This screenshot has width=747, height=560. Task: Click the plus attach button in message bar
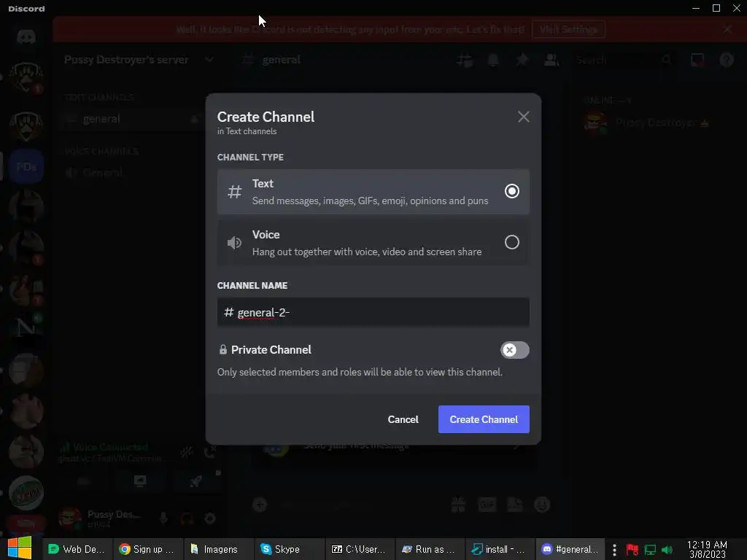(x=260, y=505)
